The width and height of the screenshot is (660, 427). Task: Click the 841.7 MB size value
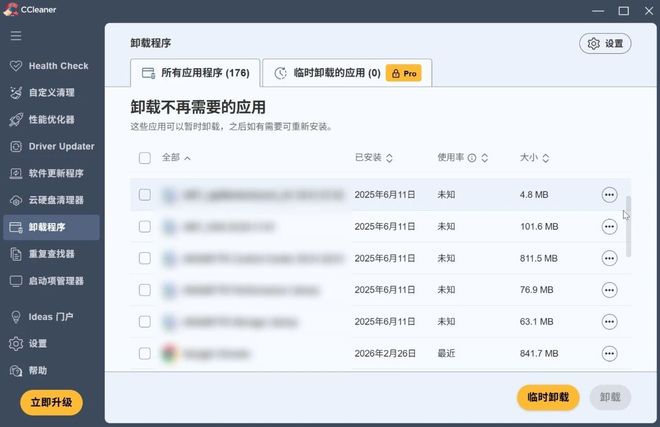(539, 353)
